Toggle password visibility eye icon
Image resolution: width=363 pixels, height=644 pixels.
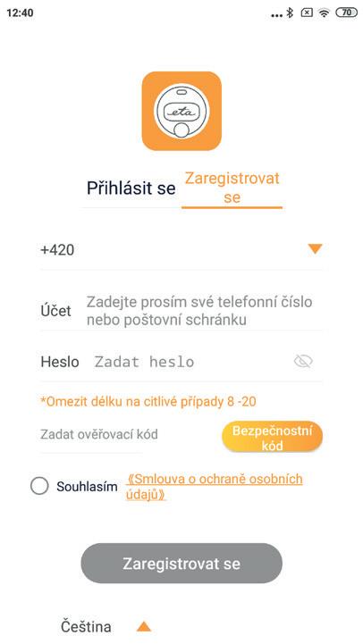click(x=303, y=362)
